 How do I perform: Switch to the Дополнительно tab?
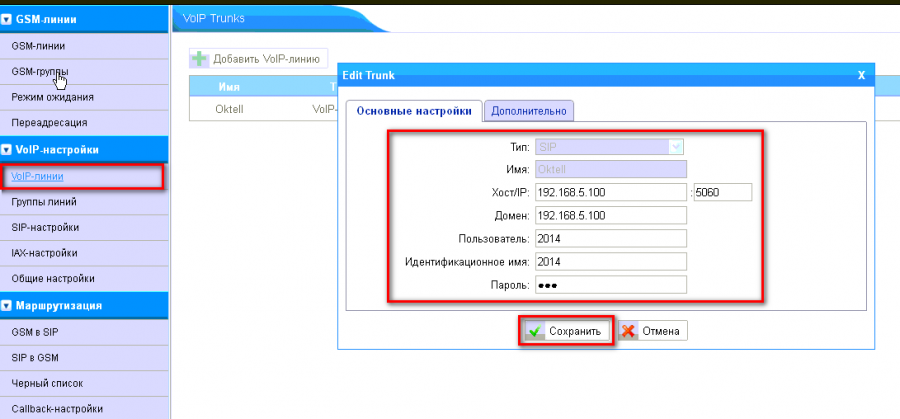click(x=529, y=111)
